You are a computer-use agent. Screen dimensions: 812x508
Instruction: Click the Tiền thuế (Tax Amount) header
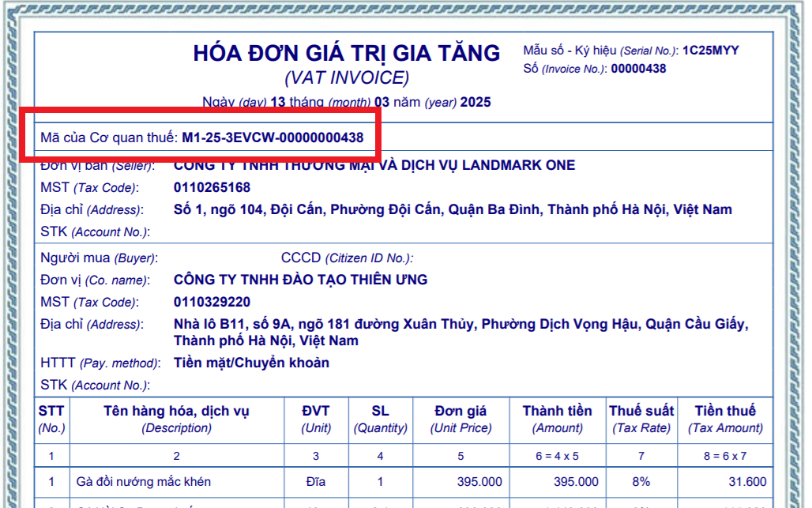[725, 419]
